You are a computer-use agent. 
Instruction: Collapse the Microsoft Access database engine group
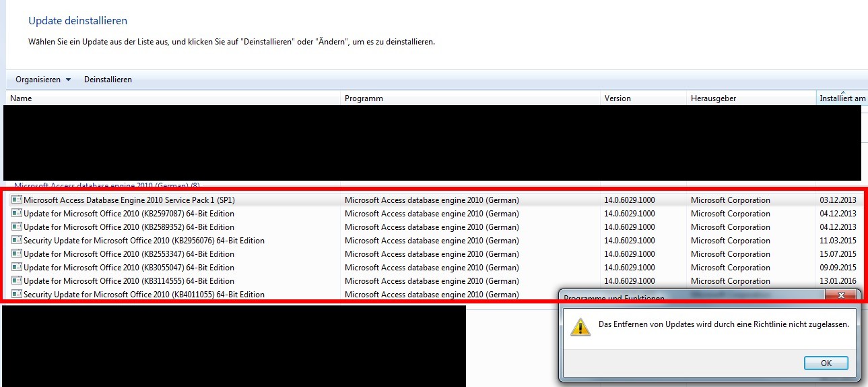(x=107, y=185)
